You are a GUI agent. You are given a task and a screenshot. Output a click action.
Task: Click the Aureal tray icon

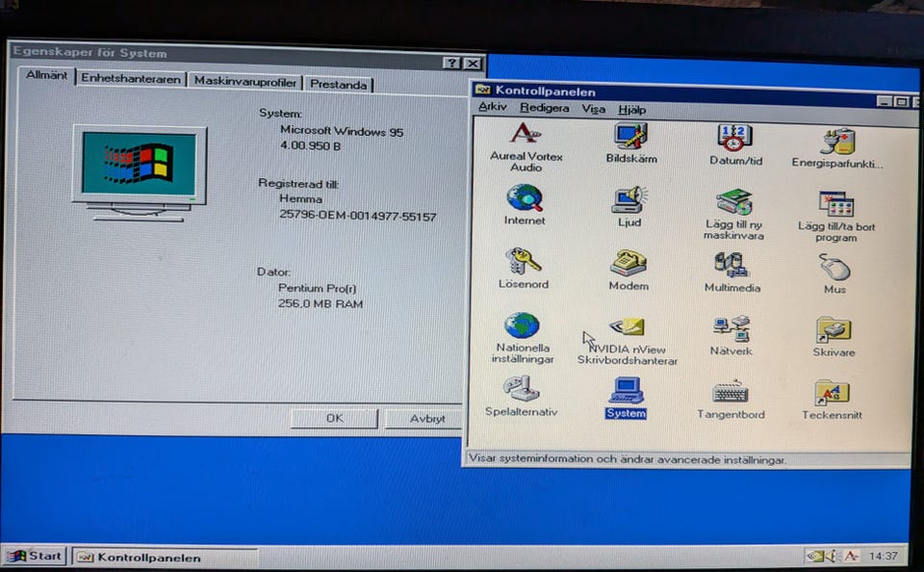tap(850, 556)
